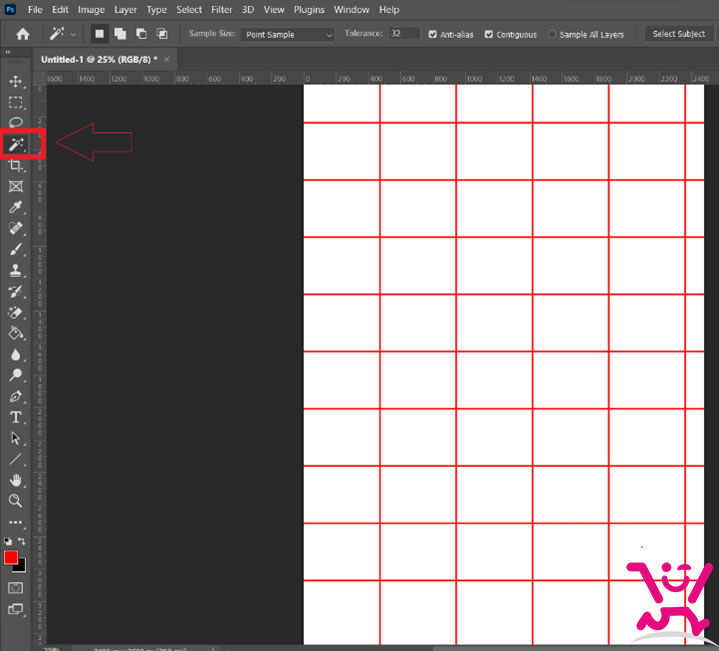This screenshot has height=651, width=719.
Task: Open the Plugins menu
Action: (x=309, y=10)
